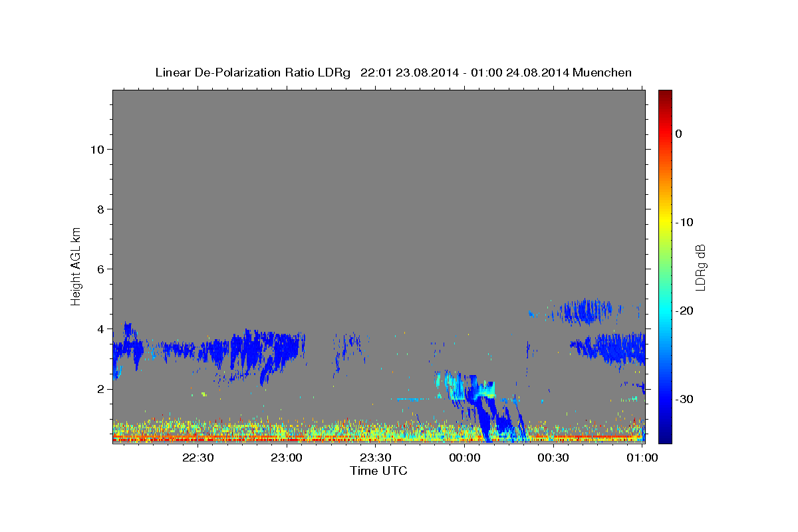Image resolution: width=798 pixels, height=532 pixels.
Task: Click the 'LDRg dB' colorbar label
Action: 700,268
